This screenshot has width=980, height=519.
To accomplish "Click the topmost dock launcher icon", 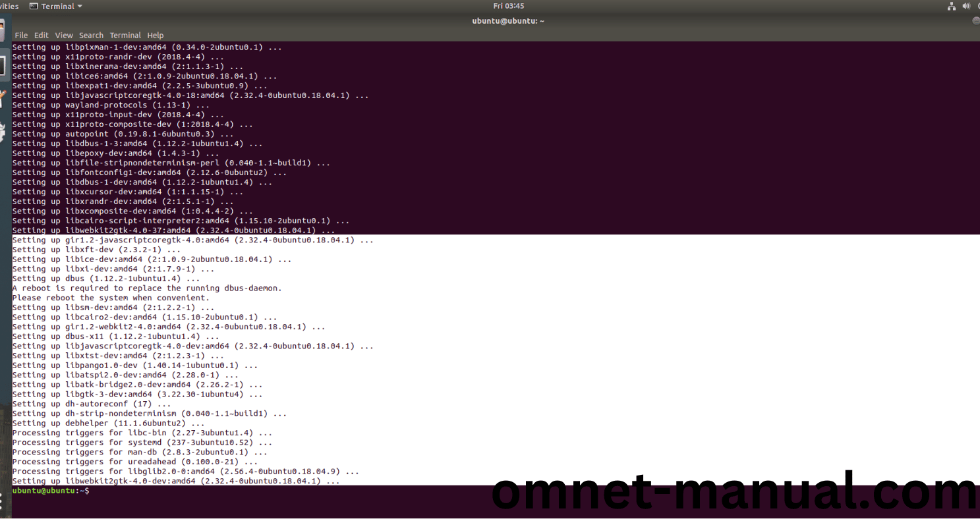I will click(3, 32).
